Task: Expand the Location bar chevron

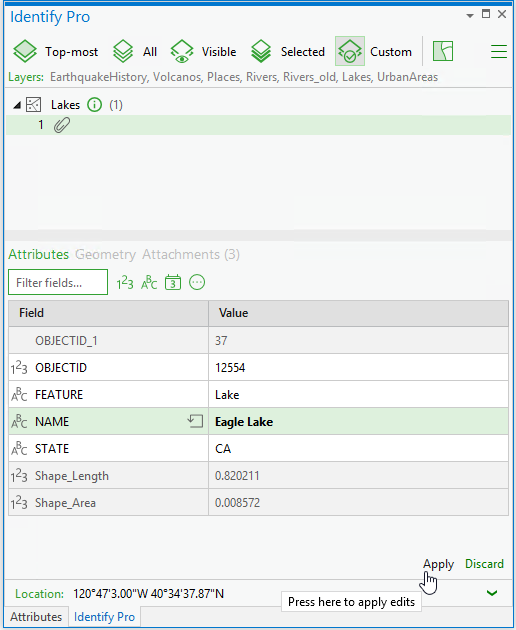Action: coord(492,593)
